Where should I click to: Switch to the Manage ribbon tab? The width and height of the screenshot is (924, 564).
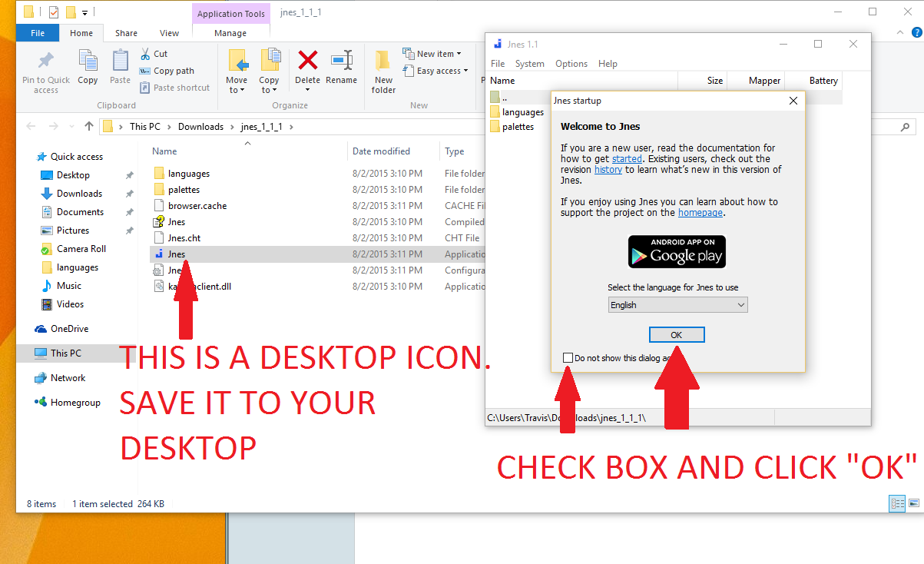point(230,33)
